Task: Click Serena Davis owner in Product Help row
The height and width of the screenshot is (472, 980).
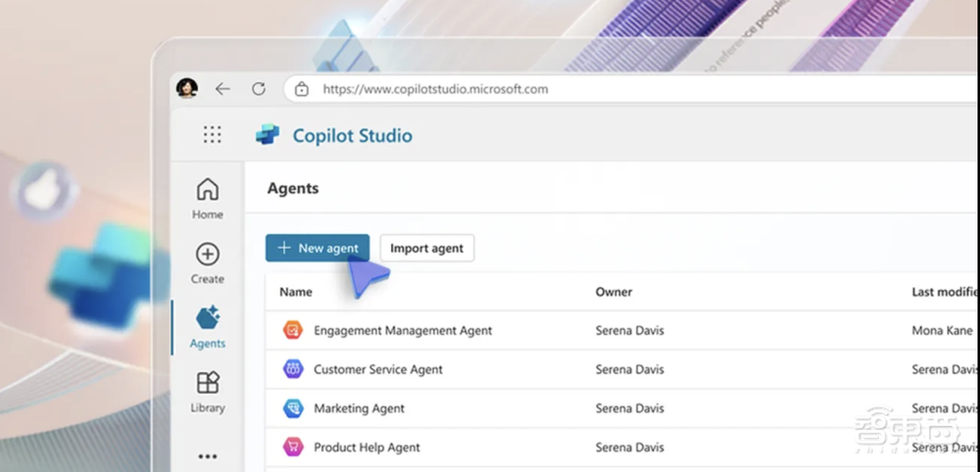Action: [x=630, y=447]
